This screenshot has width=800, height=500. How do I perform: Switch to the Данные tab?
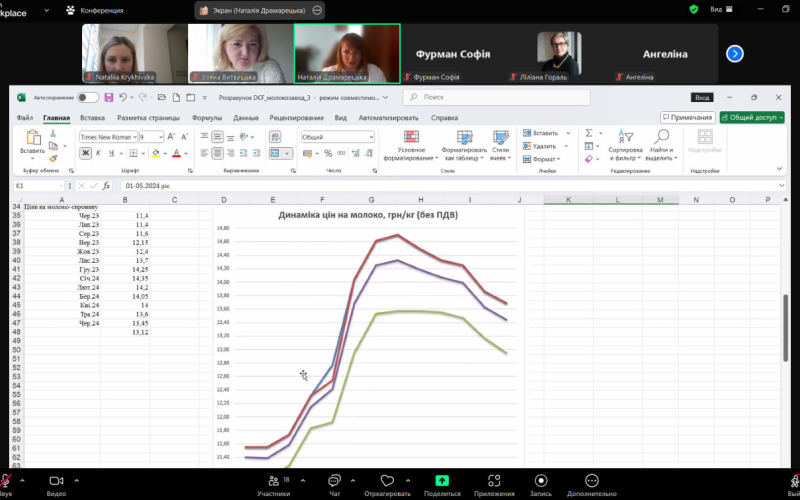coord(246,117)
